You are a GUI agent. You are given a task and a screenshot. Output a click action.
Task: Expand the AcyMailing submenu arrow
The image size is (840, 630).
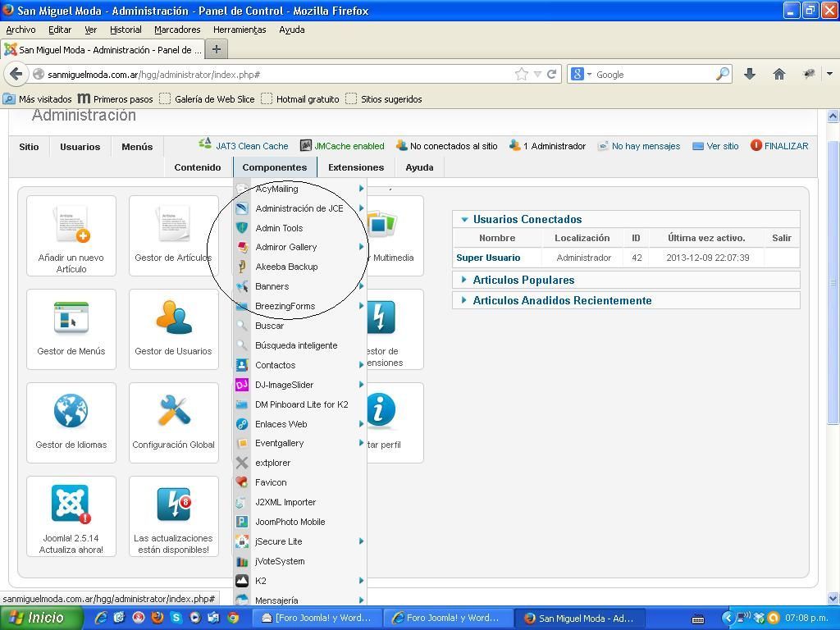[x=361, y=188]
